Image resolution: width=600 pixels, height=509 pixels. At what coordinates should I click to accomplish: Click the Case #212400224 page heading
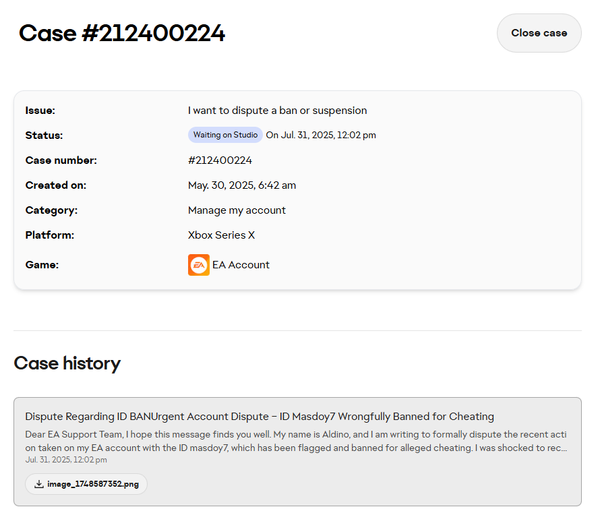(122, 33)
